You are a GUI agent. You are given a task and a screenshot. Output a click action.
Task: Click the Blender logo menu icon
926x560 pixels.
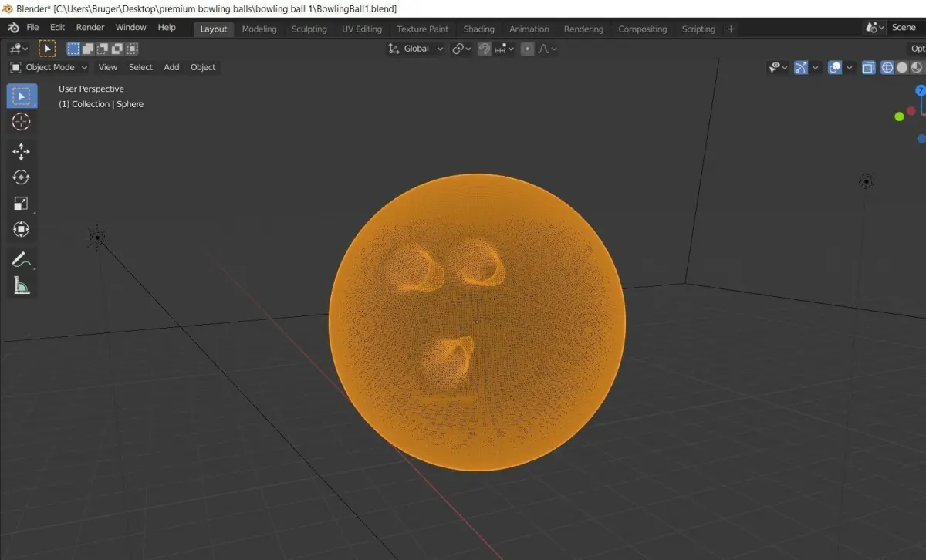point(13,28)
